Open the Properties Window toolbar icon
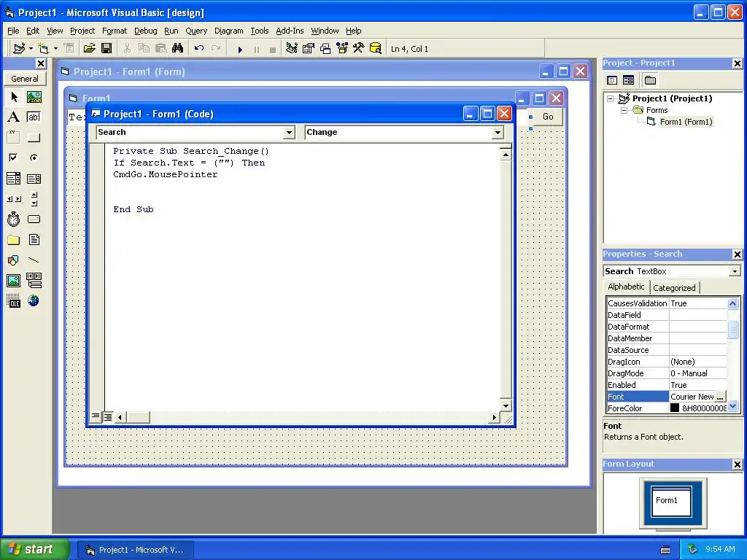The width and height of the screenshot is (747, 560). 309,48
